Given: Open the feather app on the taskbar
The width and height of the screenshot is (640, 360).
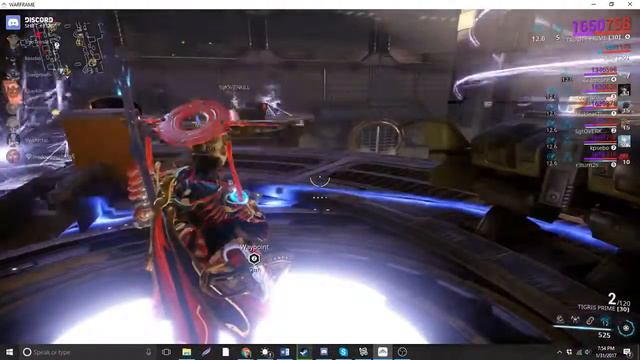Looking at the screenshot, I should [x=206, y=352].
